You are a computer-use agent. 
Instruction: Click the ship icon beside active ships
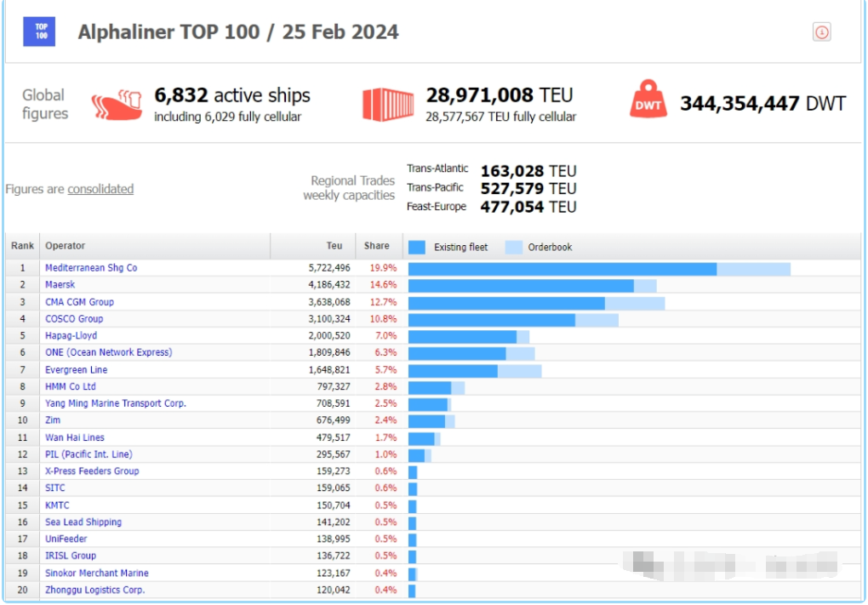[x=117, y=105]
